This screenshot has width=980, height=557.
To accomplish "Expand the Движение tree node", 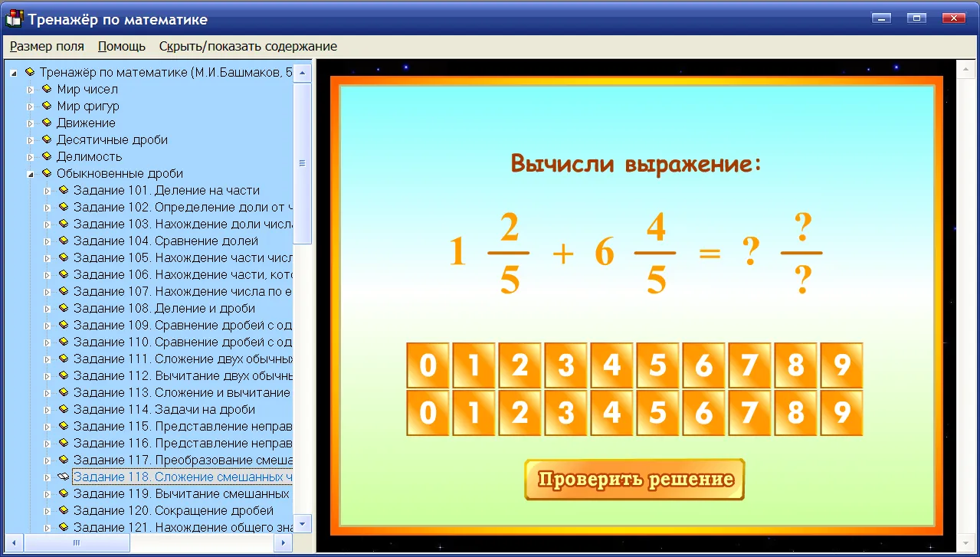I will 31,123.
